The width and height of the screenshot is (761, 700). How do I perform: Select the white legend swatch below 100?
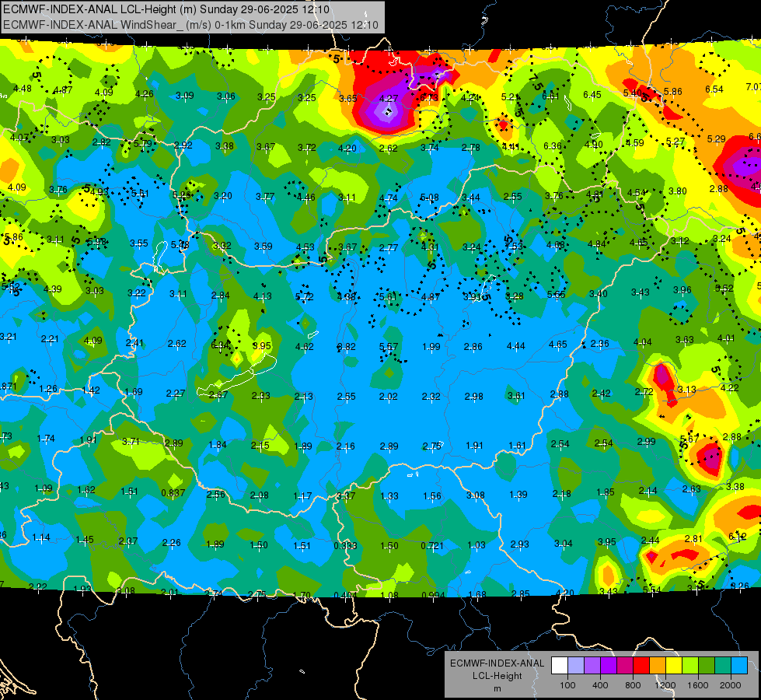(560, 666)
